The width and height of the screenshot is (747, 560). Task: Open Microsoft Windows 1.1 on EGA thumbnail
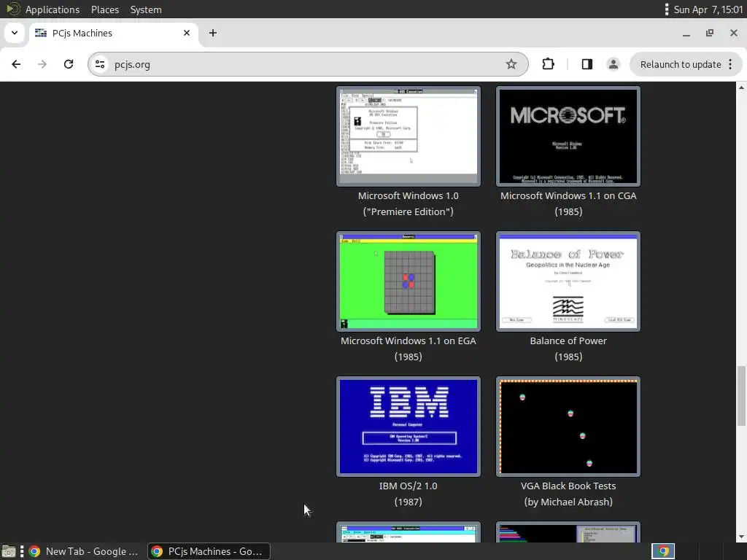point(409,281)
